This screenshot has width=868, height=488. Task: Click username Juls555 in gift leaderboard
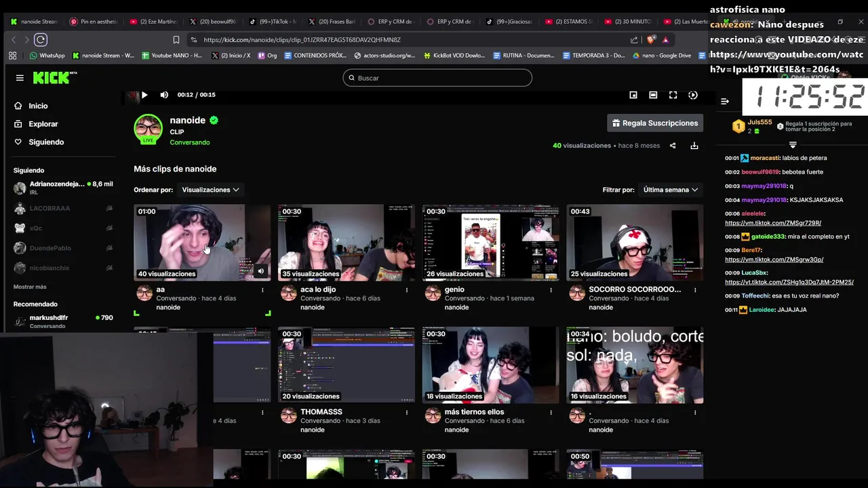759,123
